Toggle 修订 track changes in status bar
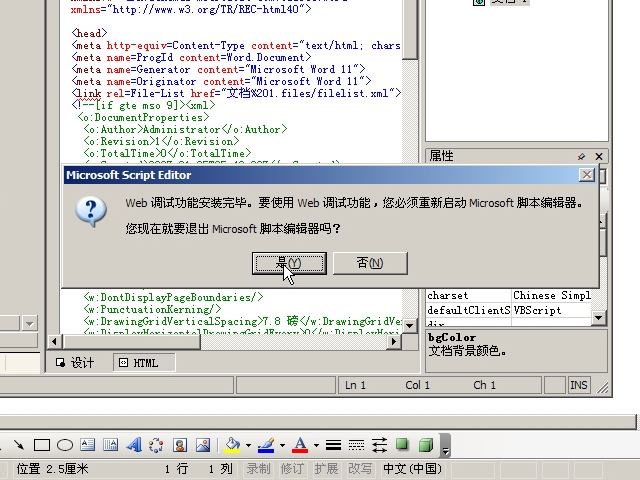The image size is (640, 480). (x=292, y=469)
